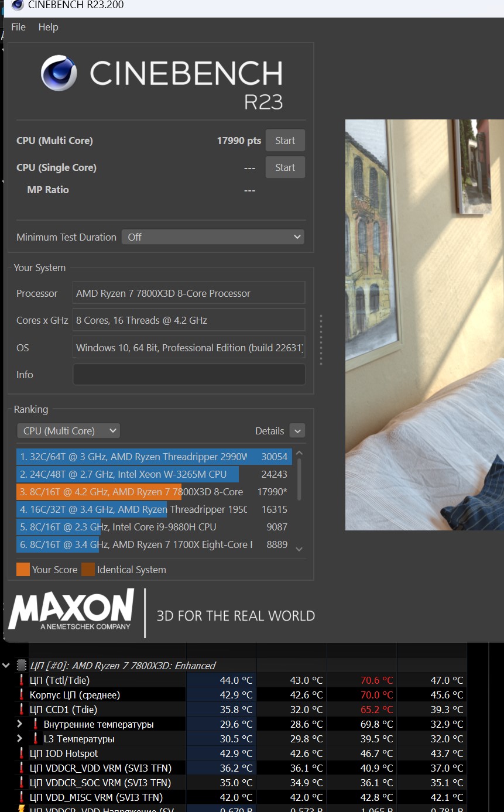Click thermometer icon for L3 Температуры
Viewport: 504px width, 812px height.
click(x=36, y=739)
